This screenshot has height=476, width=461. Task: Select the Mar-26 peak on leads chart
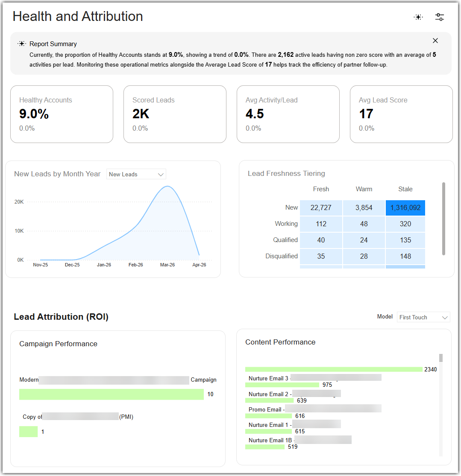tap(167, 187)
